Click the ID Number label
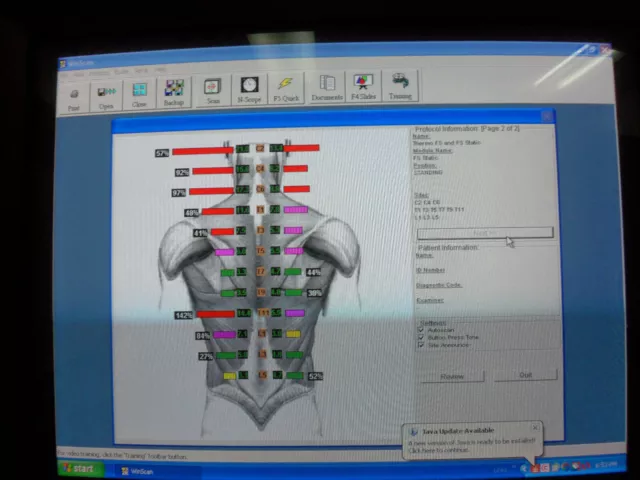 pos(430,270)
